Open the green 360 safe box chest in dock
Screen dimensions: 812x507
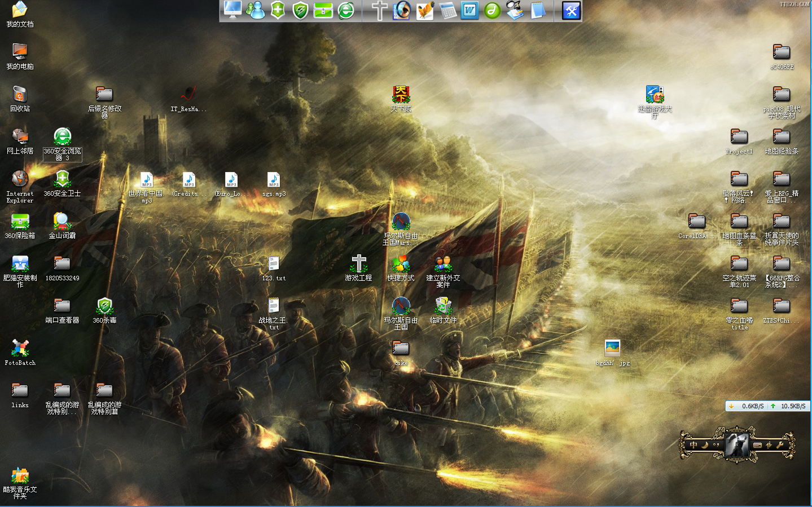coord(323,10)
